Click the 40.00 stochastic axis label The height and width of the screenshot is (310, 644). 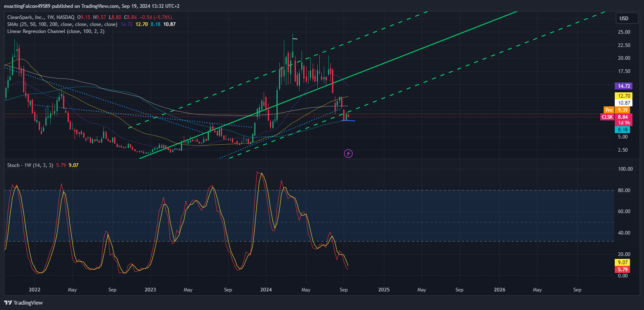click(624, 233)
